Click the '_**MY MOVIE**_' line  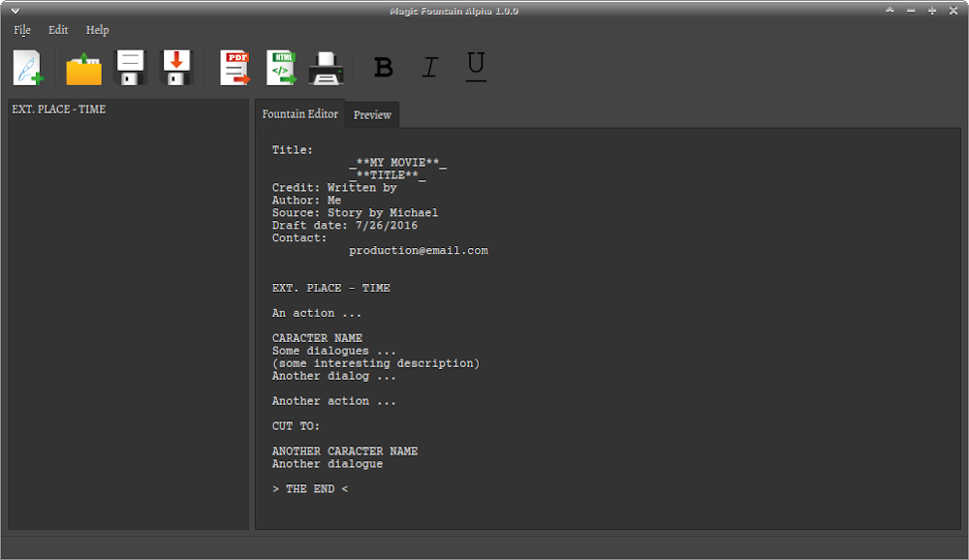[x=397, y=163]
